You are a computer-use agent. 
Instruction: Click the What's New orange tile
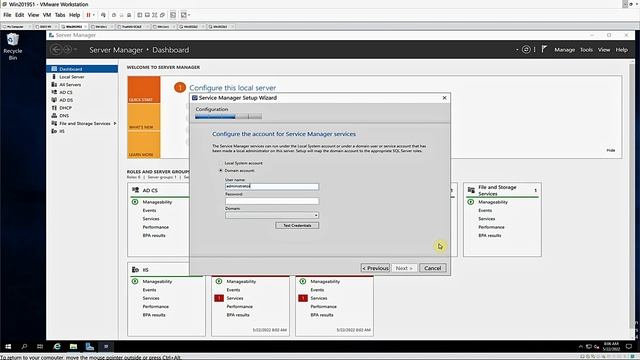point(144,117)
